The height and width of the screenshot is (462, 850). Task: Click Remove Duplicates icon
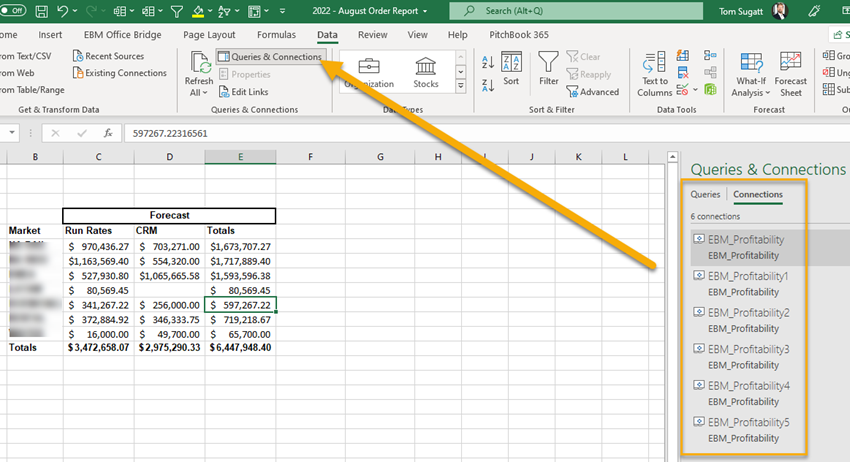pyautogui.click(x=682, y=72)
